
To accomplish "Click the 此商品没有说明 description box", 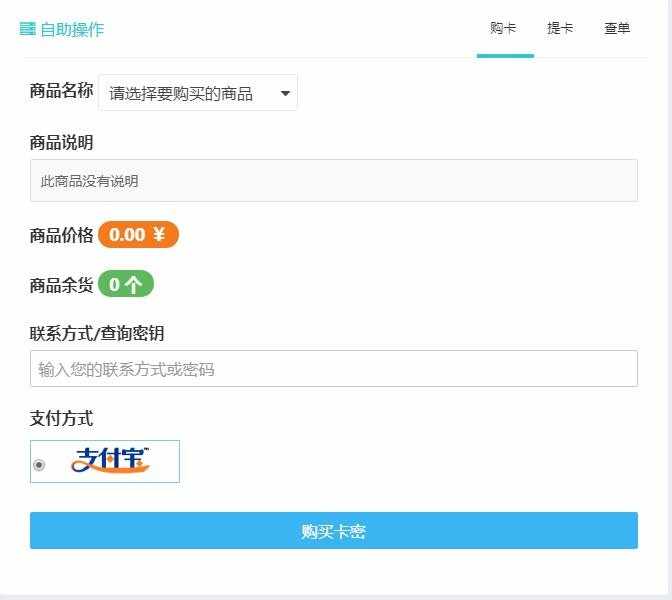I will pos(334,180).
